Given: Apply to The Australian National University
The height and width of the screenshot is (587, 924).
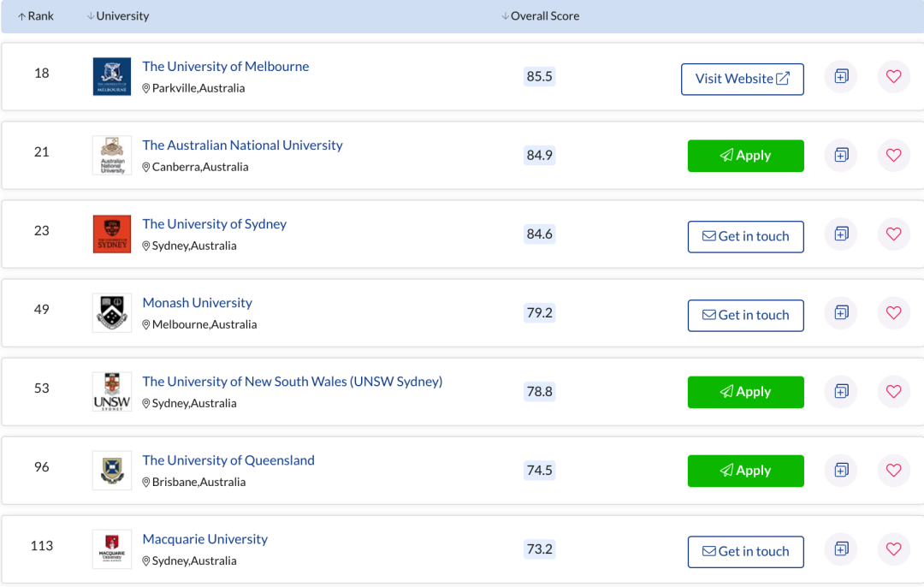Looking at the screenshot, I should 745,156.
